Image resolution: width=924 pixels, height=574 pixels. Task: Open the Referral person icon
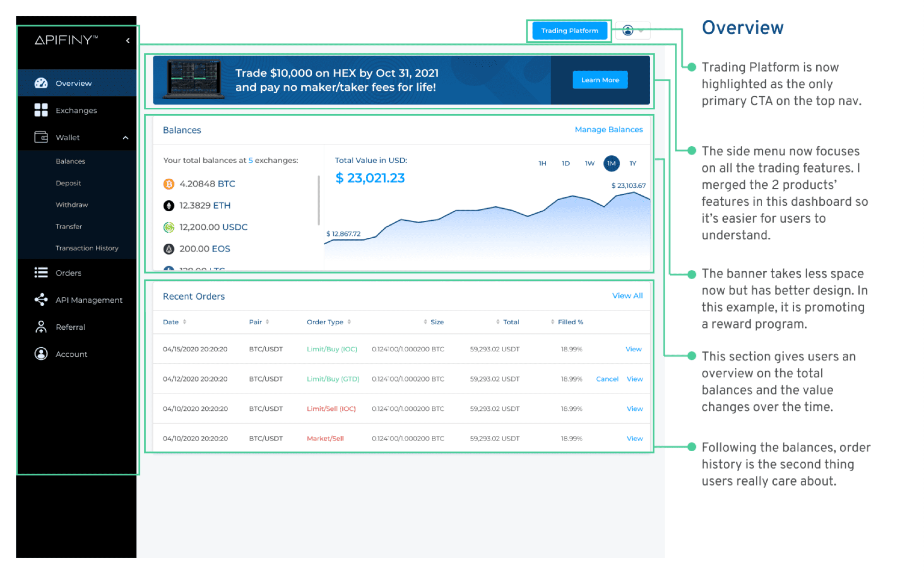(x=41, y=327)
